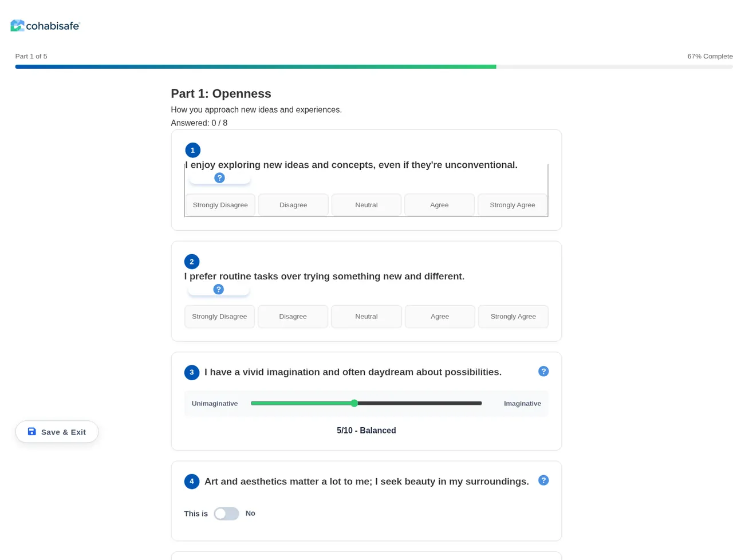Select Neutral for exploring new ideas question
This screenshot has width=733, height=560.
pyautogui.click(x=366, y=205)
